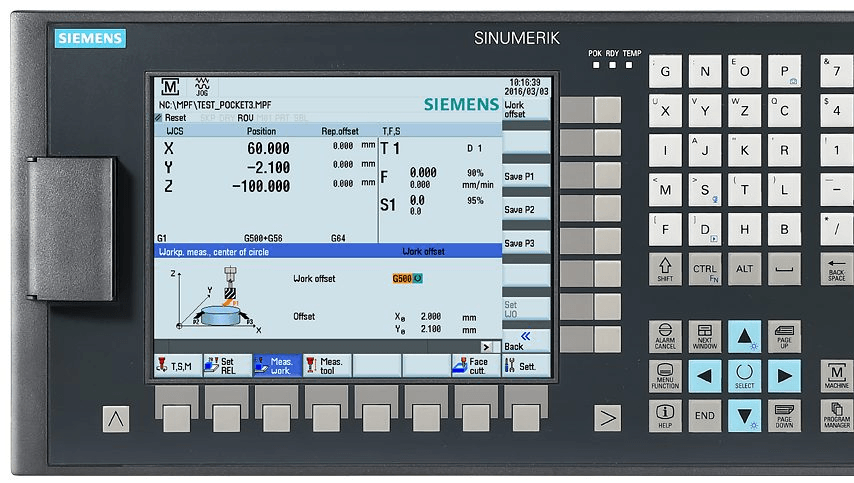The image size is (854, 483).
Task: Toggle the G500 work offset selection field
Action: (407, 278)
